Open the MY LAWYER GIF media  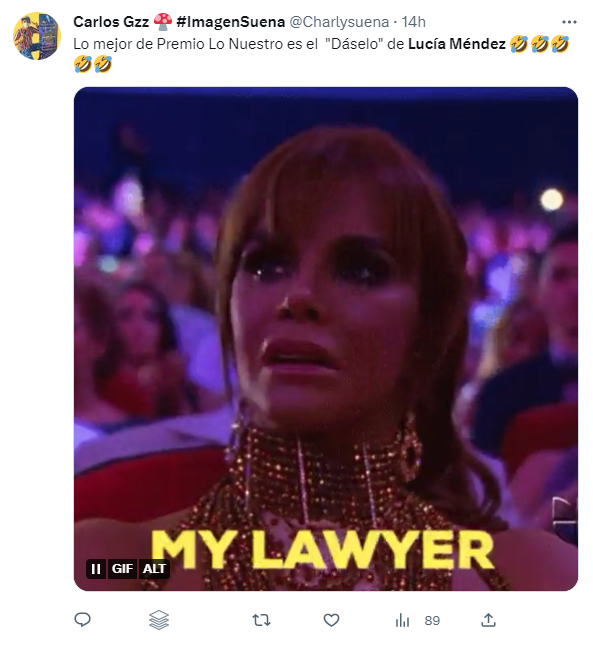point(326,339)
